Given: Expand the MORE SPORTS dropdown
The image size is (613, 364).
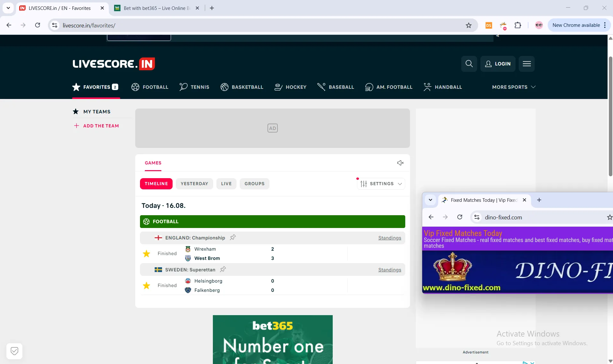Looking at the screenshot, I should (514, 87).
